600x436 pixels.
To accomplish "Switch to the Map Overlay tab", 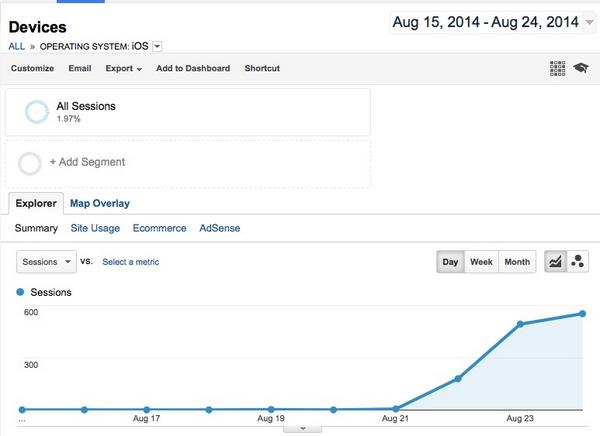I will pyautogui.click(x=100, y=203).
